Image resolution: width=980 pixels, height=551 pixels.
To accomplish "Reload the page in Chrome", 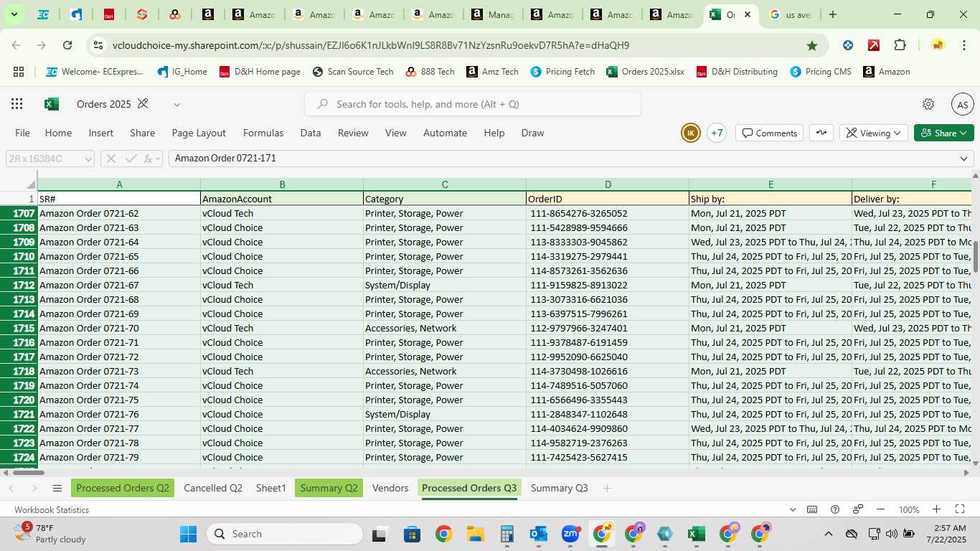I will (67, 45).
